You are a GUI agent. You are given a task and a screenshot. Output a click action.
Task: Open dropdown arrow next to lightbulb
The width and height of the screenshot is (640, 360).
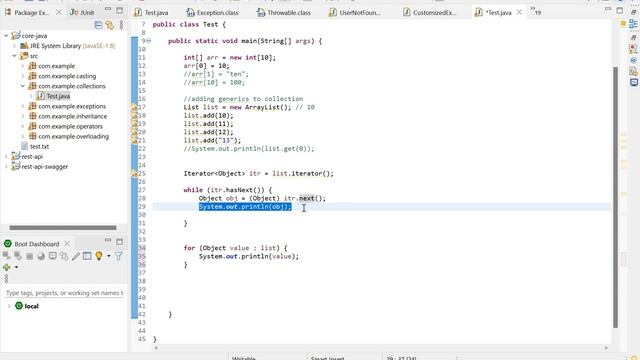[x=109, y=256]
